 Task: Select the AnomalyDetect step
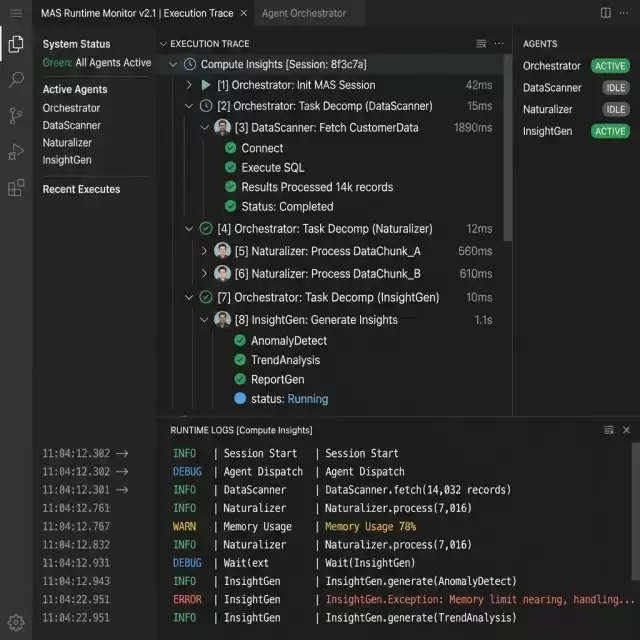(x=289, y=340)
